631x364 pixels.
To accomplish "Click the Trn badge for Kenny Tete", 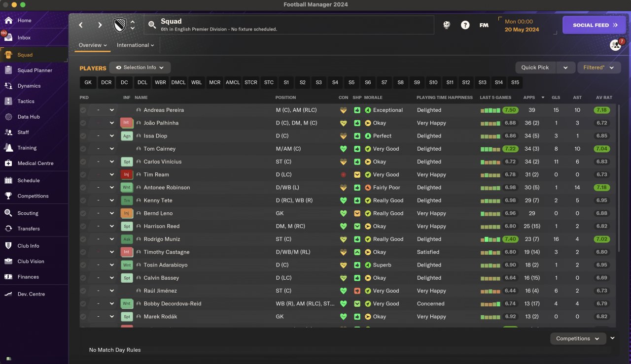I will tap(127, 200).
